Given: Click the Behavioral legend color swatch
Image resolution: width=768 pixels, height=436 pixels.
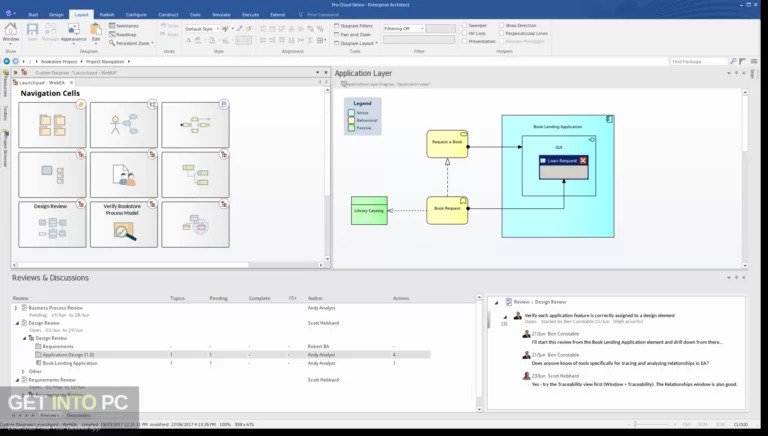Looking at the screenshot, I should 351,120.
